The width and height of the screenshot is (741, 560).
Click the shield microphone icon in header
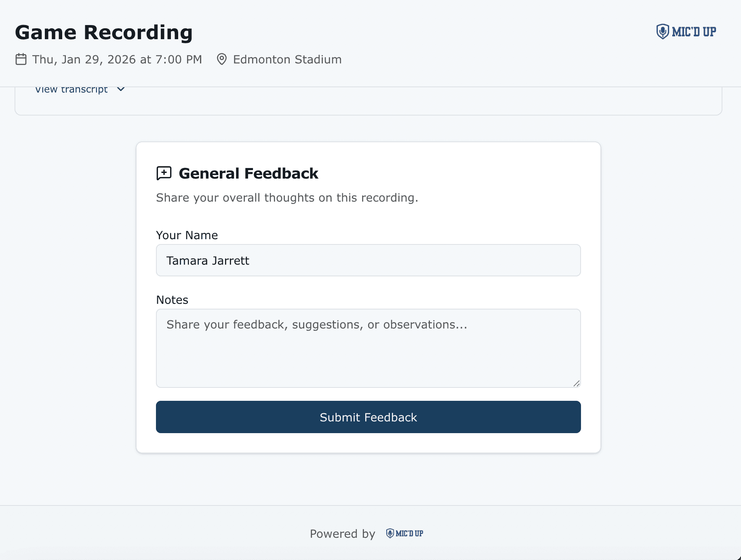662,32
